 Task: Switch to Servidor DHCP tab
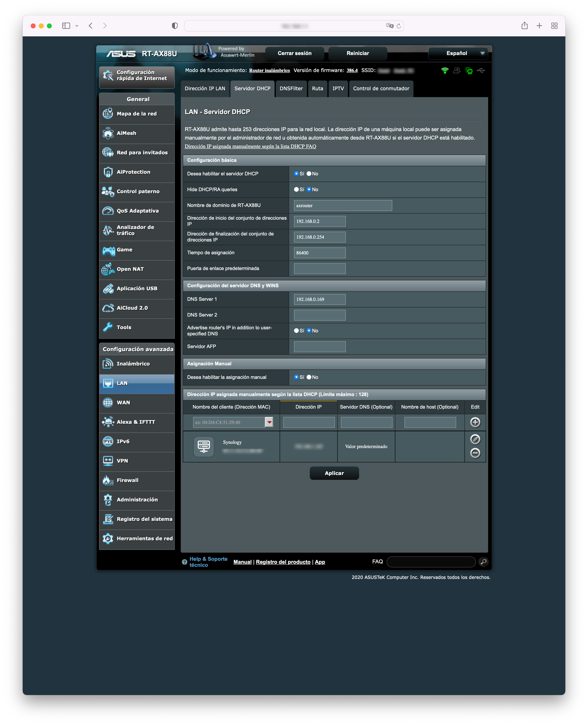point(252,89)
